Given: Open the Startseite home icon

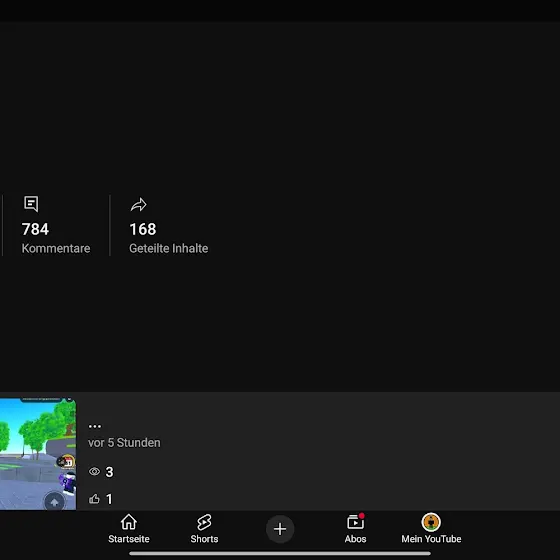Looking at the screenshot, I should [x=129, y=522].
